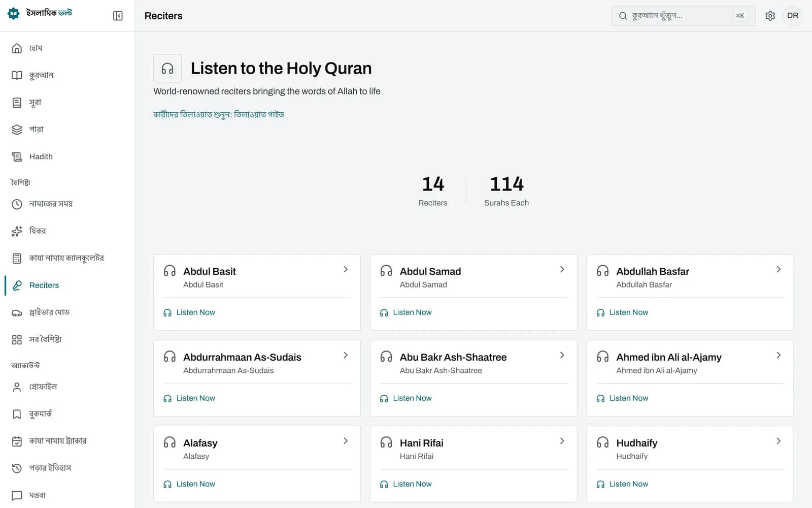Go to নামাজের সময় menu item
Viewport: 812px width, 508px height.
[x=67, y=204]
